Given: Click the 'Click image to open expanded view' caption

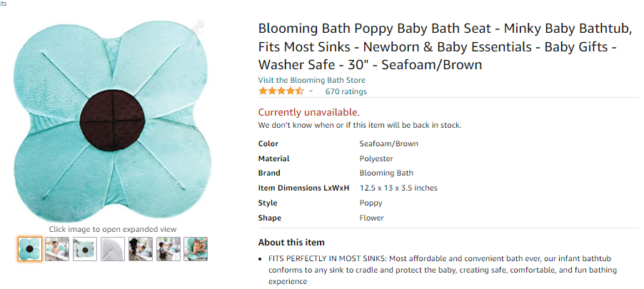Looking at the screenshot, I should (x=113, y=229).
